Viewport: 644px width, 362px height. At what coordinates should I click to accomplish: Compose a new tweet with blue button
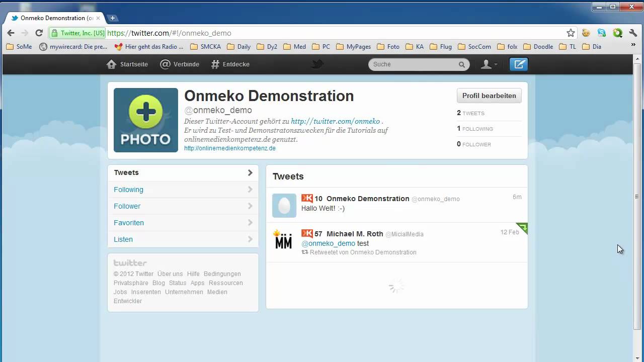pyautogui.click(x=519, y=64)
